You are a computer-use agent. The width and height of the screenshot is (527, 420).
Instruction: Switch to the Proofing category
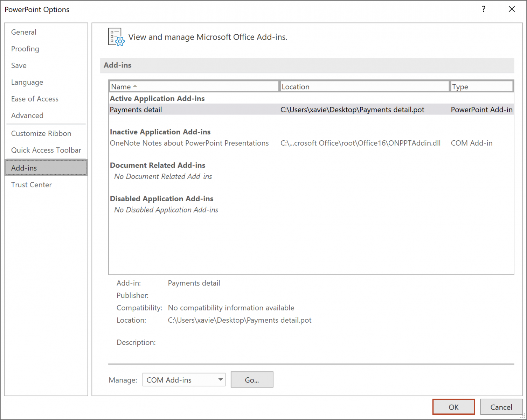click(x=25, y=49)
